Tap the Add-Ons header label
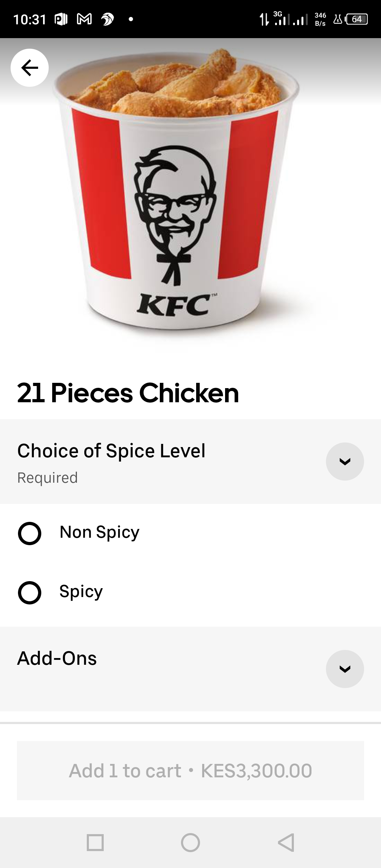This screenshot has height=868, width=381. pyautogui.click(x=57, y=658)
